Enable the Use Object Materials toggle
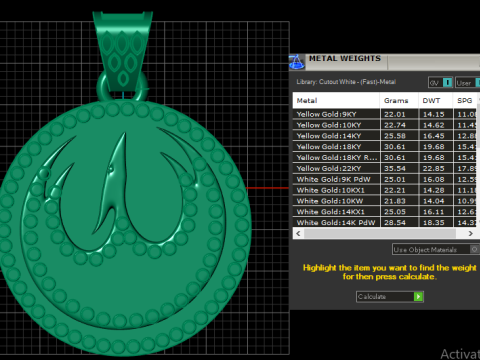Viewport: 480px width, 360px height. [436, 249]
